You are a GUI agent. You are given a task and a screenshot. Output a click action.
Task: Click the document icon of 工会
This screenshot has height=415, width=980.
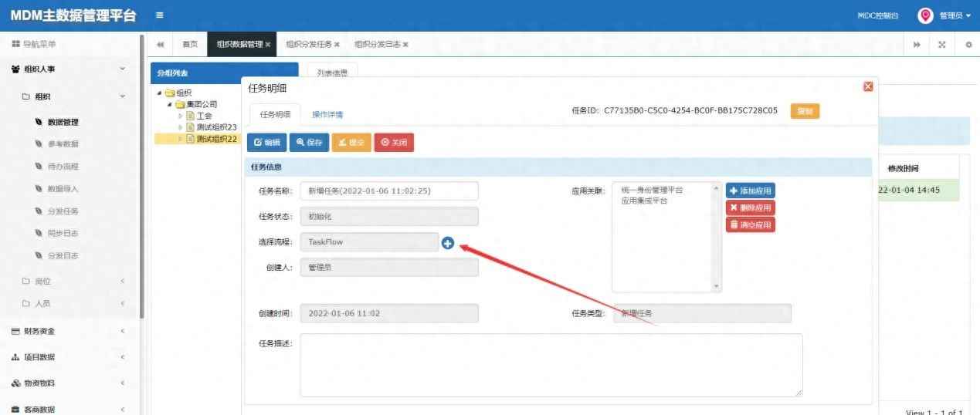tap(191, 116)
